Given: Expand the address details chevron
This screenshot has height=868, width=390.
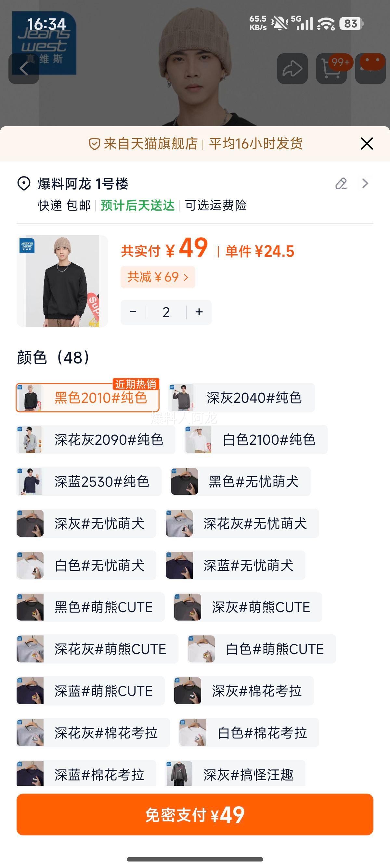Looking at the screenshot, I should (x=365, y=184).
